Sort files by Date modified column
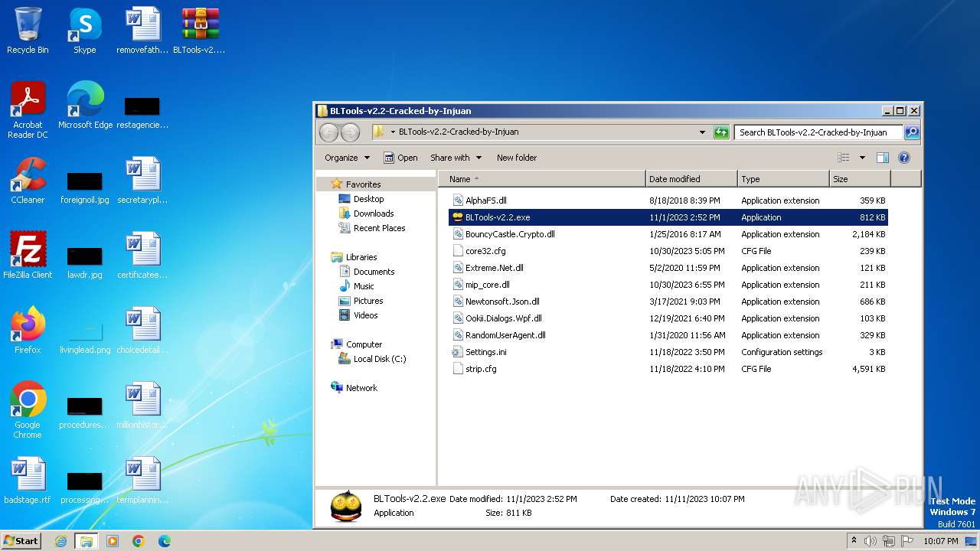This screenshot has height=551, width=980. click(x=691, y=179)
